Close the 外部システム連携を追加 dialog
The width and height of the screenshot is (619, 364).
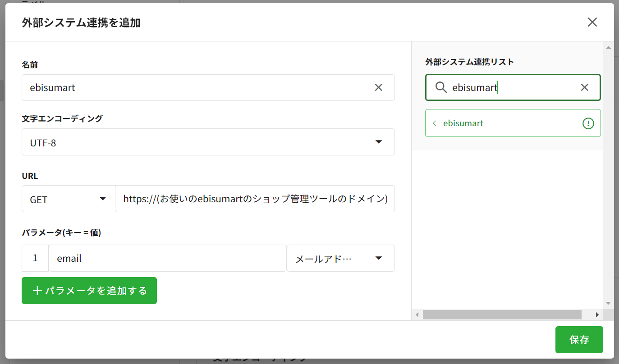(x=592, y=22)
